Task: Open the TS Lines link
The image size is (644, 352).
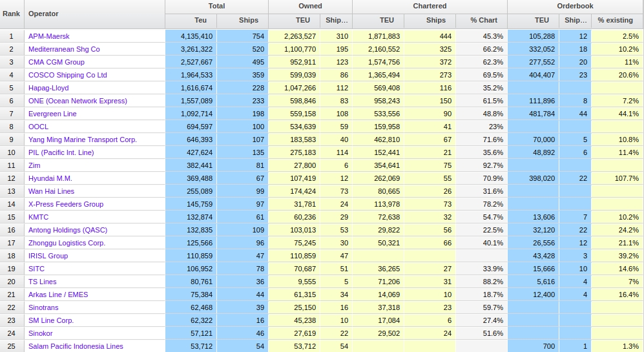Action: [x=42, y=282]
